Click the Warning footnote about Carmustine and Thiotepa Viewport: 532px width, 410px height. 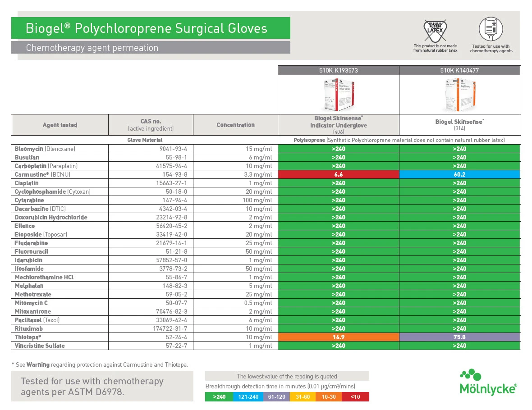[100, 365]
